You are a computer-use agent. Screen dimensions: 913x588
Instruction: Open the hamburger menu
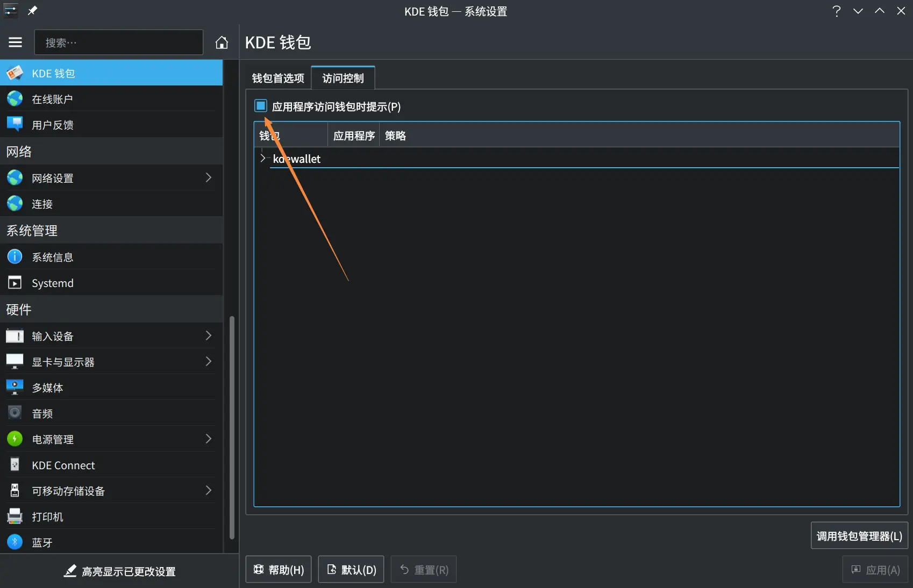pyautogui.click(x=16, y=42)
